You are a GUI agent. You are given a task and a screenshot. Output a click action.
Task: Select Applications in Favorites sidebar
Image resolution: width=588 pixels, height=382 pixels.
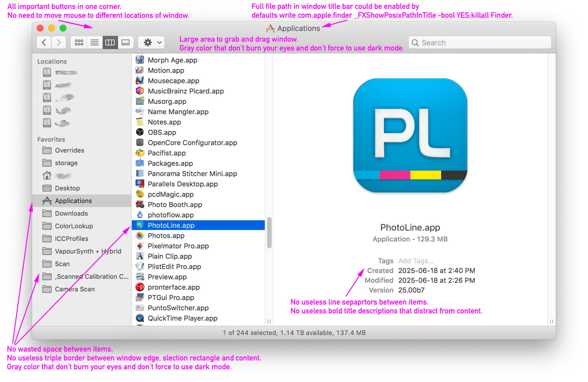click(x=73, y=201)
